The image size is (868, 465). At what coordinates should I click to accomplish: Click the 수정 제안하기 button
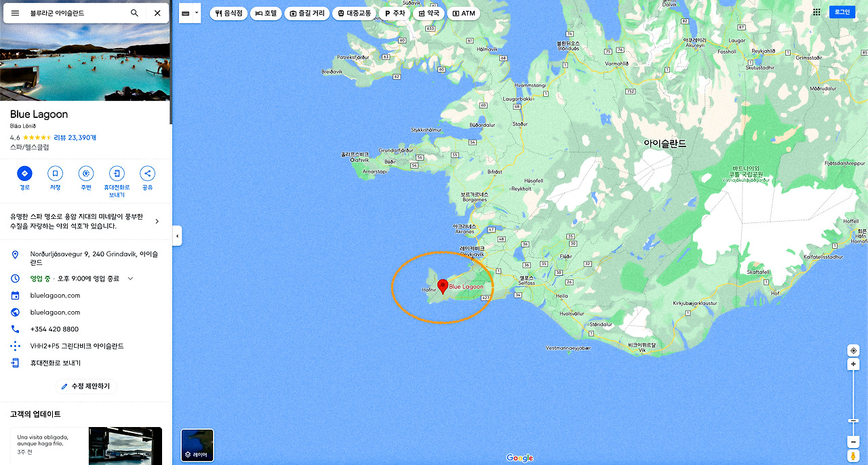86,386
